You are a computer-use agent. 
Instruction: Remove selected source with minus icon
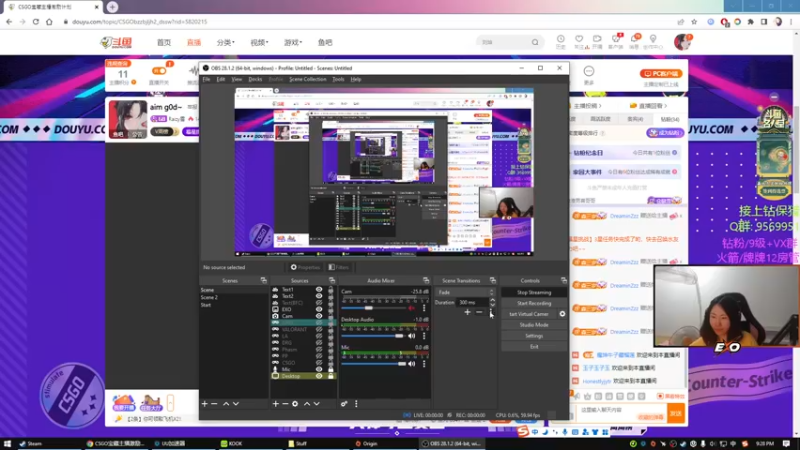coord(285,404)
